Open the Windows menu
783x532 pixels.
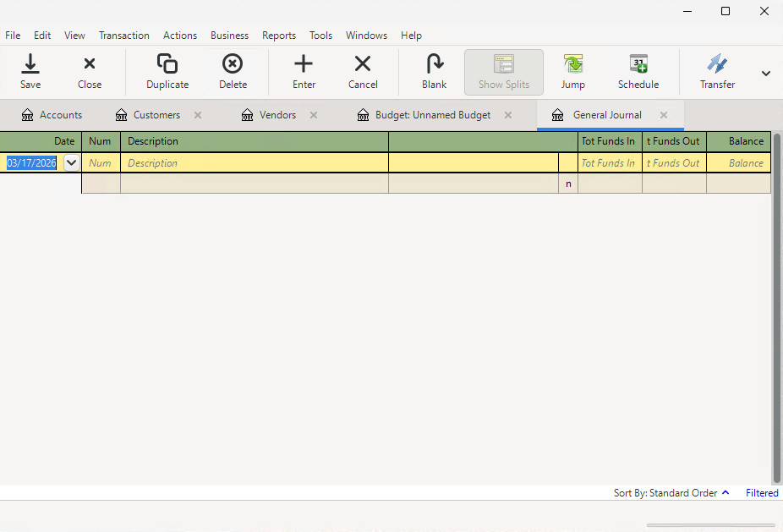point(366,36)
